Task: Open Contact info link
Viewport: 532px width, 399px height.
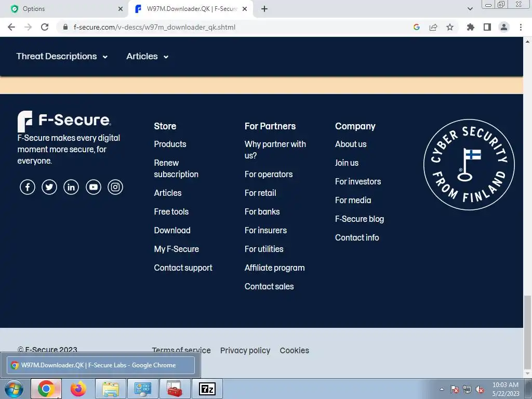Action: (x=357, y=237)
